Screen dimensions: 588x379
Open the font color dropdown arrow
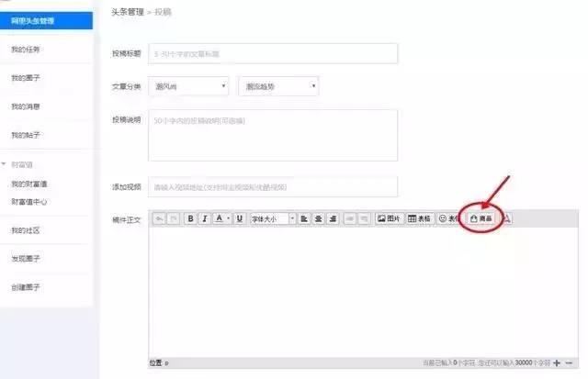(x=228, y=218)
